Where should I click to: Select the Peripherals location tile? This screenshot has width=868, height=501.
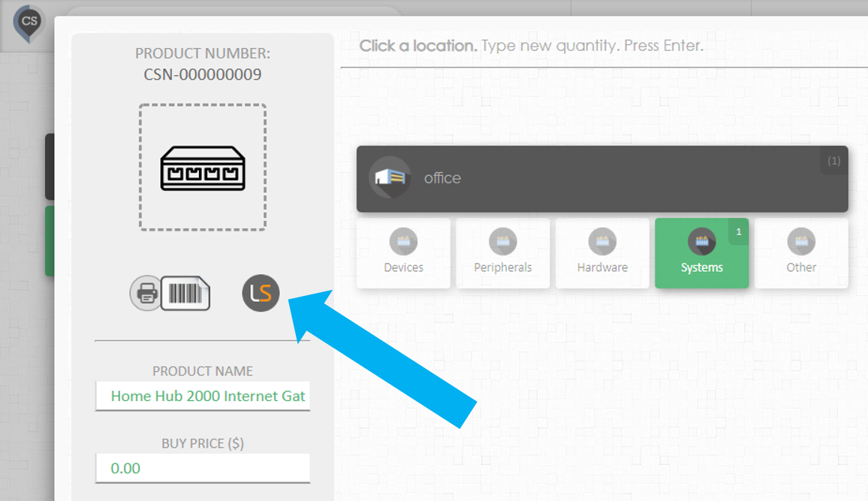[502, 253]
